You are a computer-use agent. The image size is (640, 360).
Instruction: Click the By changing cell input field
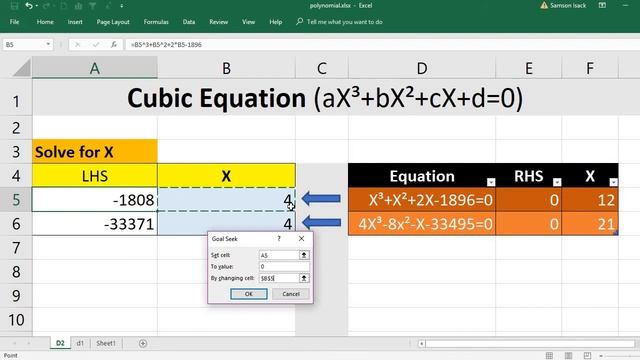pos(279,278)
